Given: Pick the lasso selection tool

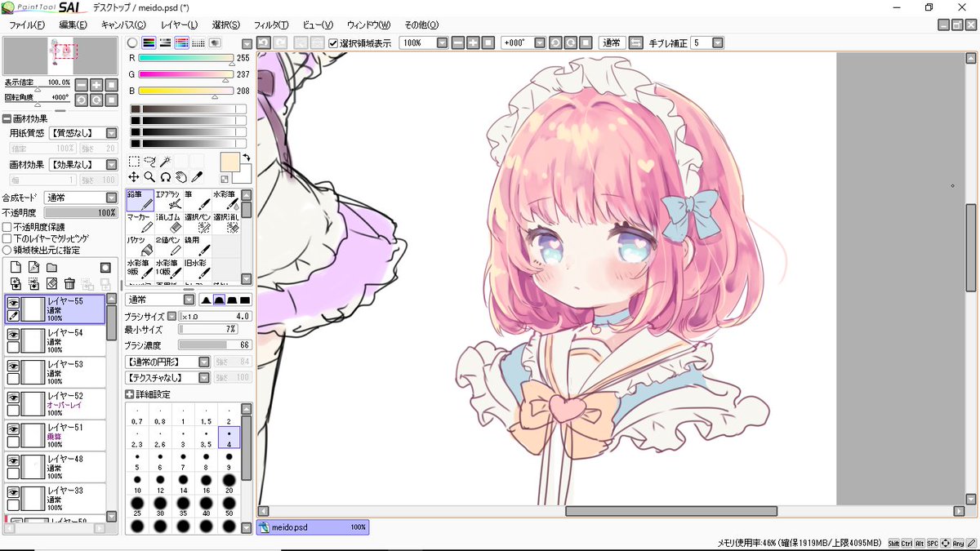Looking at the screenshot, I should click(x=149, y=162).
